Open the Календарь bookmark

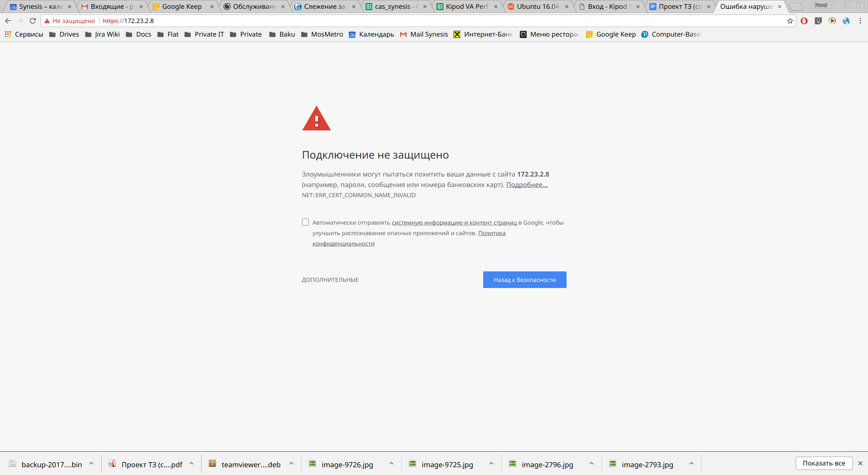[371, 34]
